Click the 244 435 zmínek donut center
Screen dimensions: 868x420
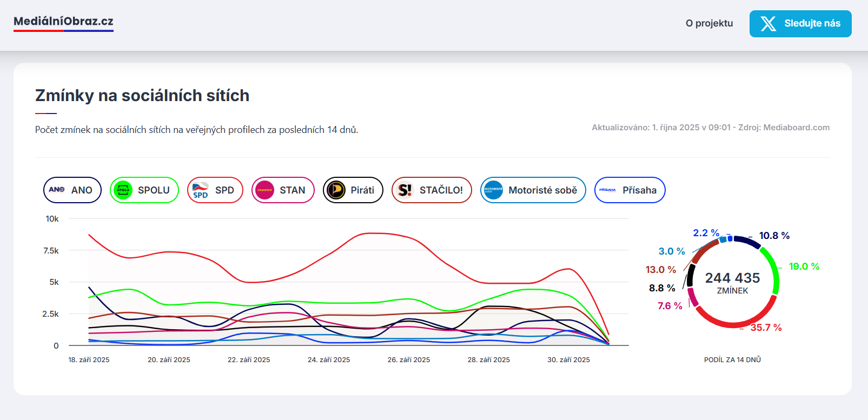(x=732, y=282)
